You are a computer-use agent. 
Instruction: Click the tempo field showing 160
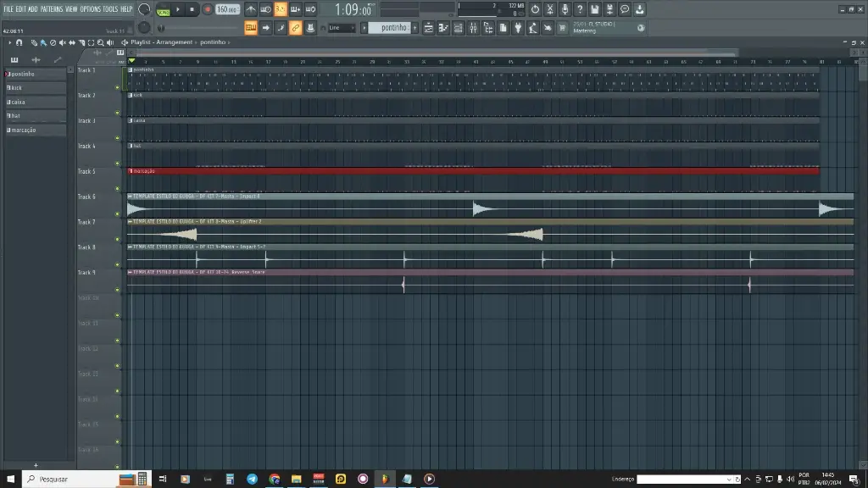click(227, 9)
